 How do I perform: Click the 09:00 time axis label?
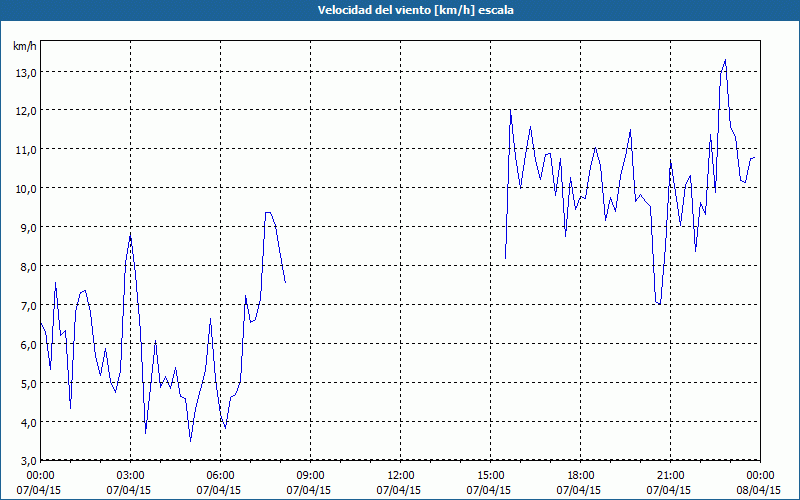click(x=310, y=476)
